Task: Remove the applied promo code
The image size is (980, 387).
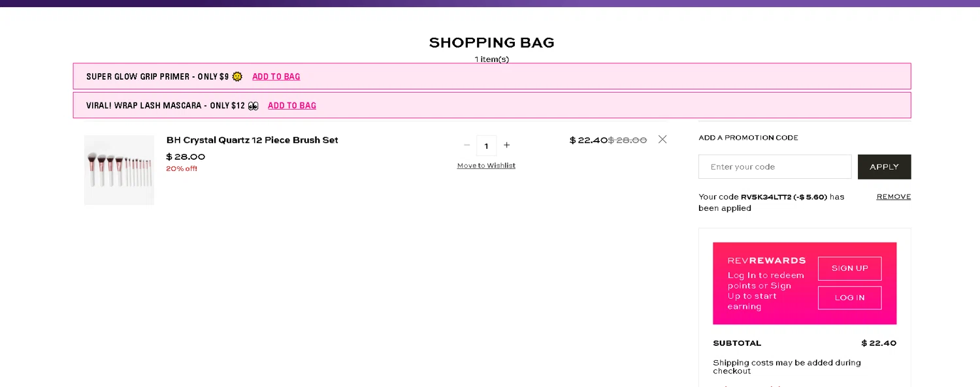Action: [x=893, y=197]
